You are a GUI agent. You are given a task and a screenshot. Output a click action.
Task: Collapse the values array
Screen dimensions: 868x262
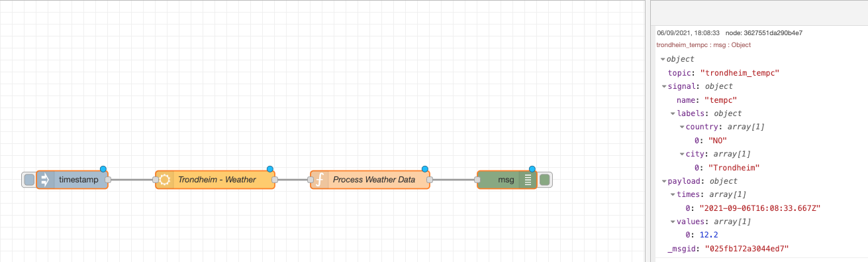coord(673,222)
